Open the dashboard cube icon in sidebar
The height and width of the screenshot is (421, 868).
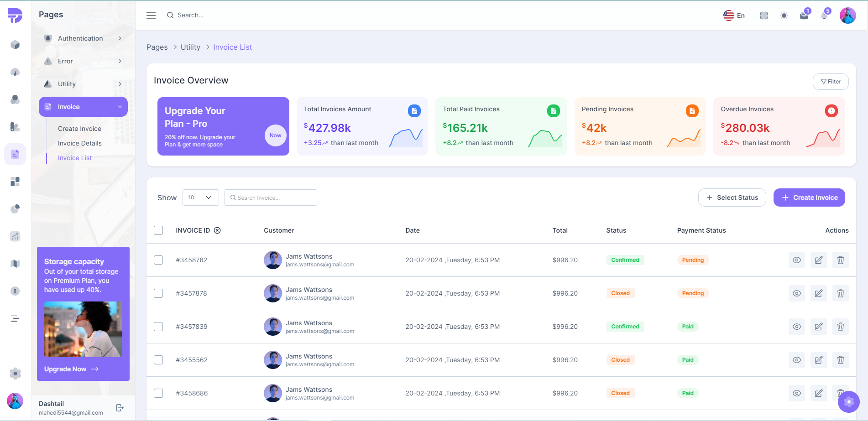pos(15,45)
